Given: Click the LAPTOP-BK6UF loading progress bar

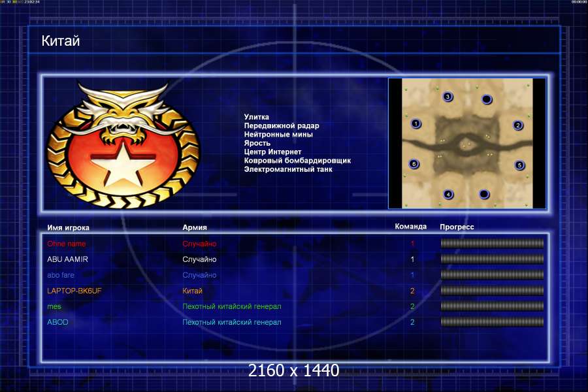Looking at the screenshot, I should point(492,291).
